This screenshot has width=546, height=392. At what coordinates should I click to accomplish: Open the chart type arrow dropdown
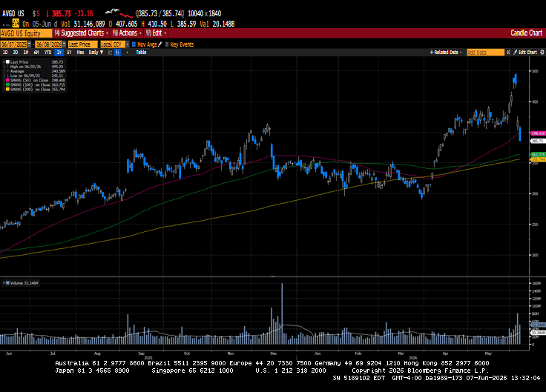click(127, 52)
